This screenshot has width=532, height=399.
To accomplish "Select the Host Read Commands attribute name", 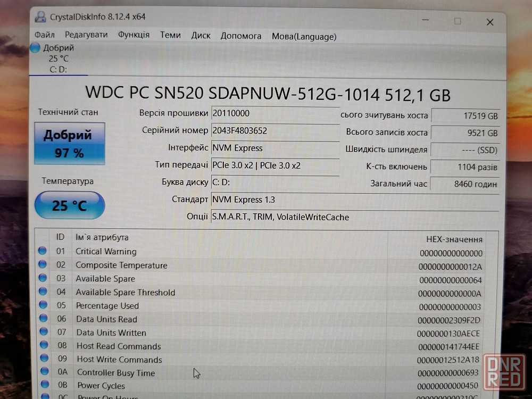I will pyautogui.click(x=119, y=346).
